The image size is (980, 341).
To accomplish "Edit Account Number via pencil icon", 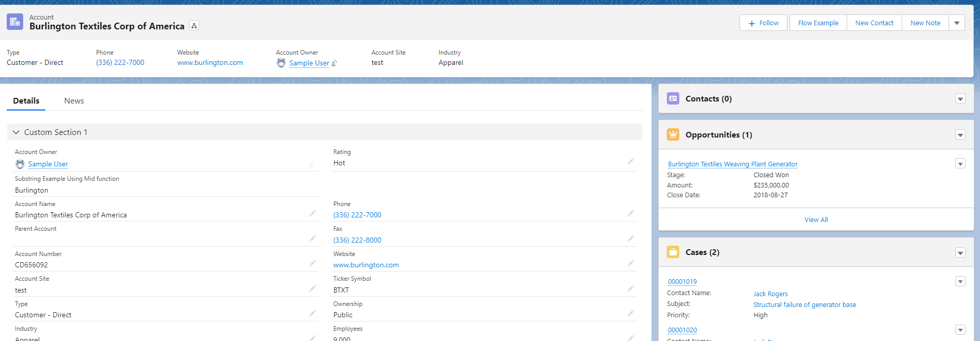I will (313, 264).
